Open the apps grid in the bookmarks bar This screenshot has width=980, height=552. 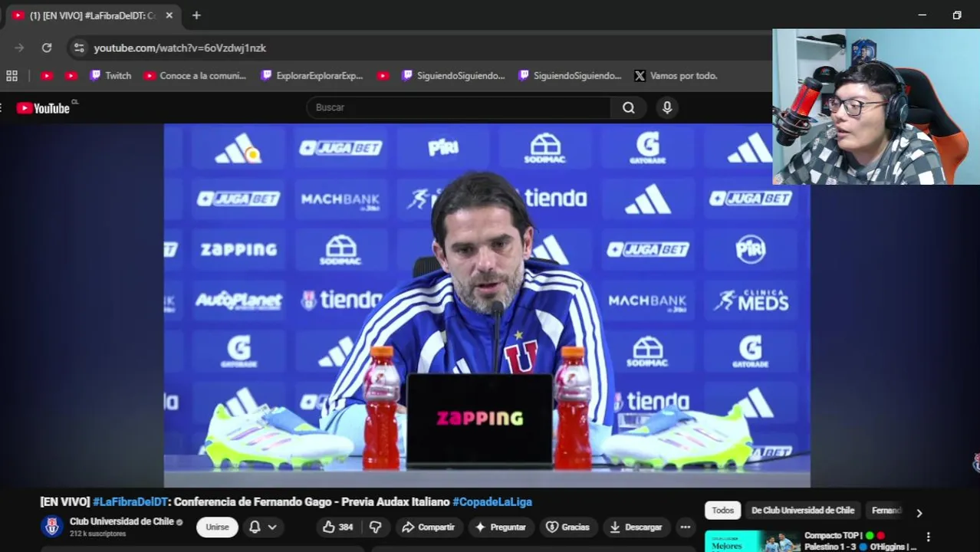coord(12,76)
